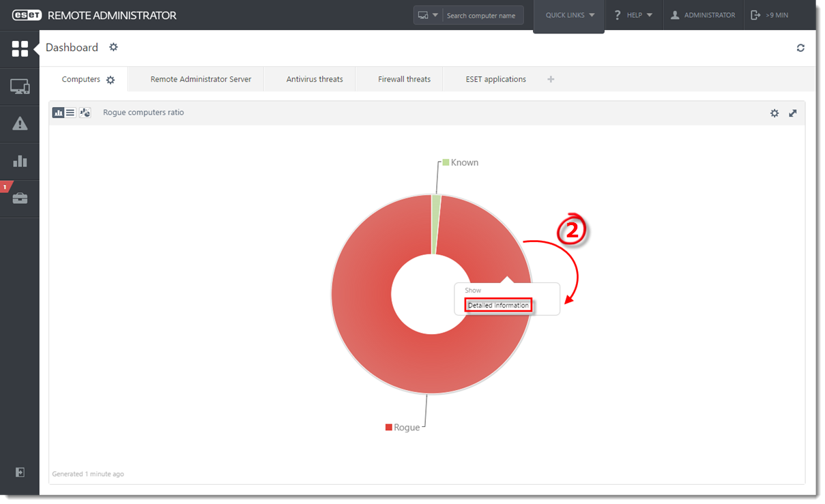Expand the Help menu
The width and height of the screenshot is (825, 504).
click(x=633, y=15)
